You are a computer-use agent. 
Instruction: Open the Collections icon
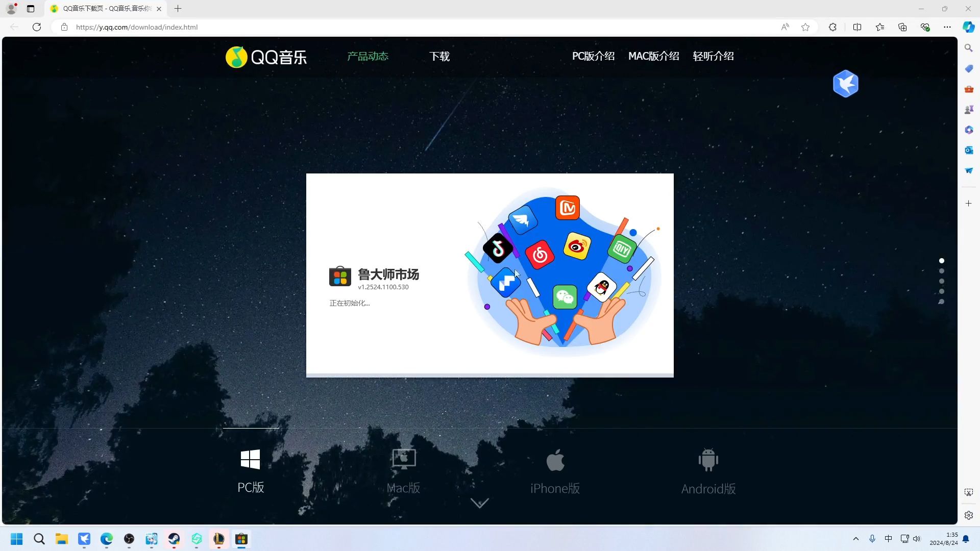(x=902, y=27)
